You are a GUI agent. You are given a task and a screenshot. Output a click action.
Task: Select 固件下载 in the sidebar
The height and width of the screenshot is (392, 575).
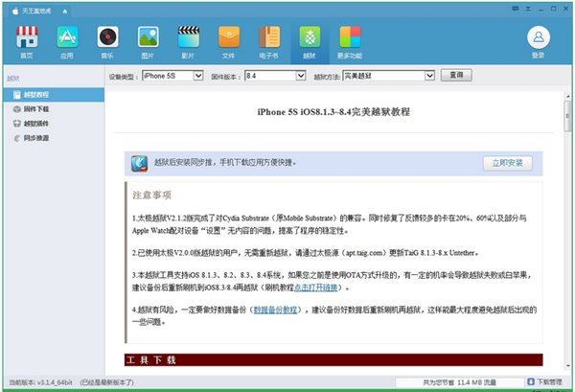tap(36, 110)
